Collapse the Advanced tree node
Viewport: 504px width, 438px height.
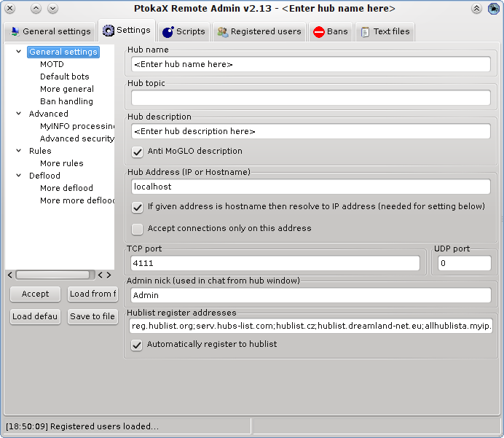coord(19,114)
